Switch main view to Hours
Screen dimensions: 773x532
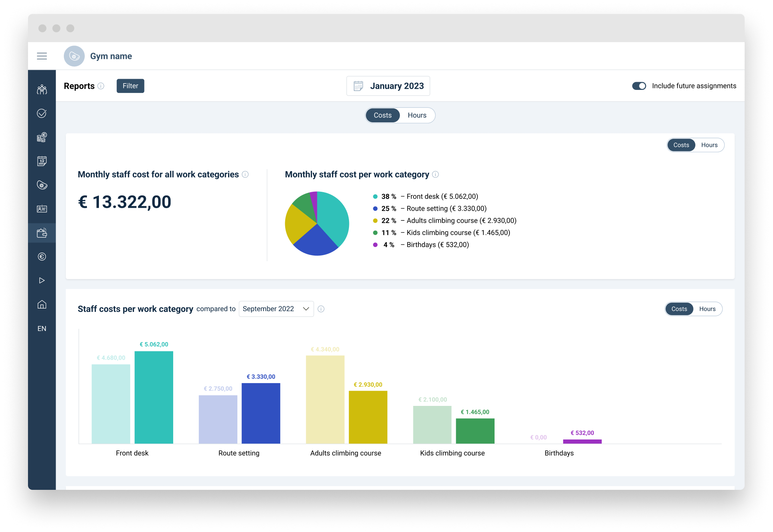(x=417, y=115)
